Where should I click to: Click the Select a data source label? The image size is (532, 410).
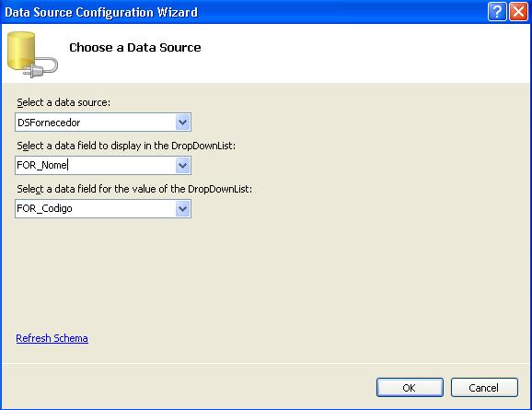coord(64,102)
